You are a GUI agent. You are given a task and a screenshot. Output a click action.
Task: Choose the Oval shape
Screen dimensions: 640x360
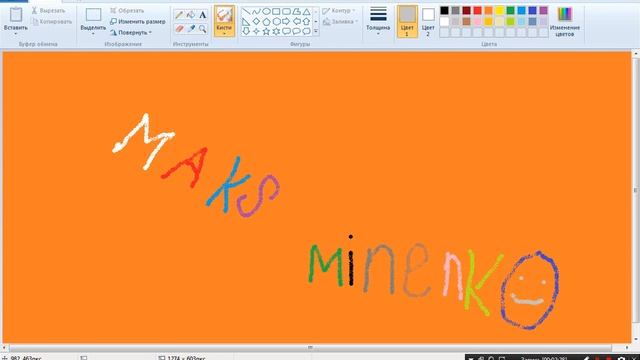(x=266, y=11)
